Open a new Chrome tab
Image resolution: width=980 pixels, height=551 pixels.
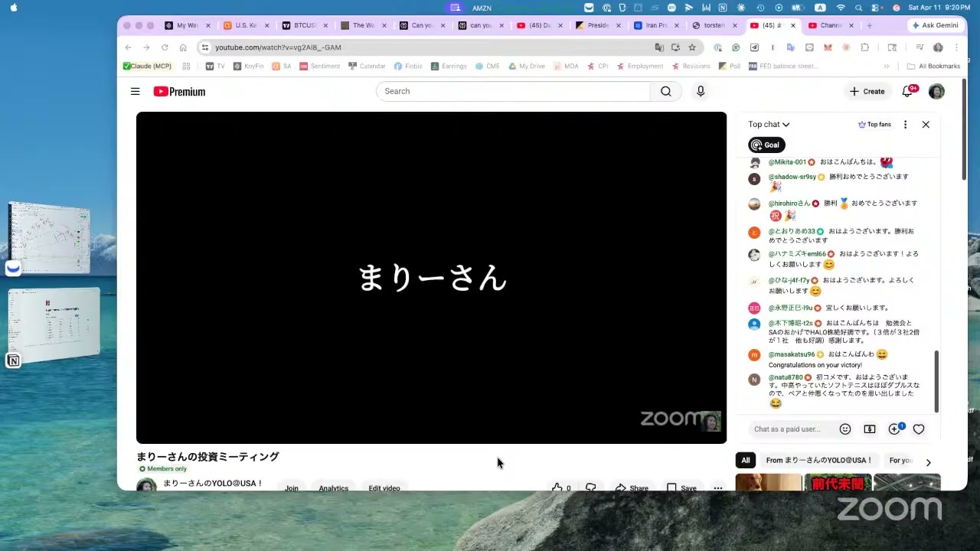869,25
